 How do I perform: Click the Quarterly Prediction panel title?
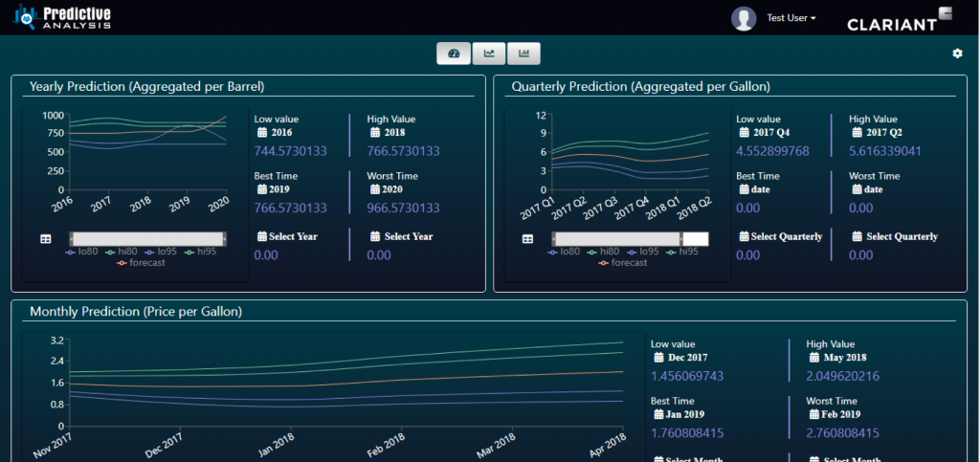coord(640,87)
